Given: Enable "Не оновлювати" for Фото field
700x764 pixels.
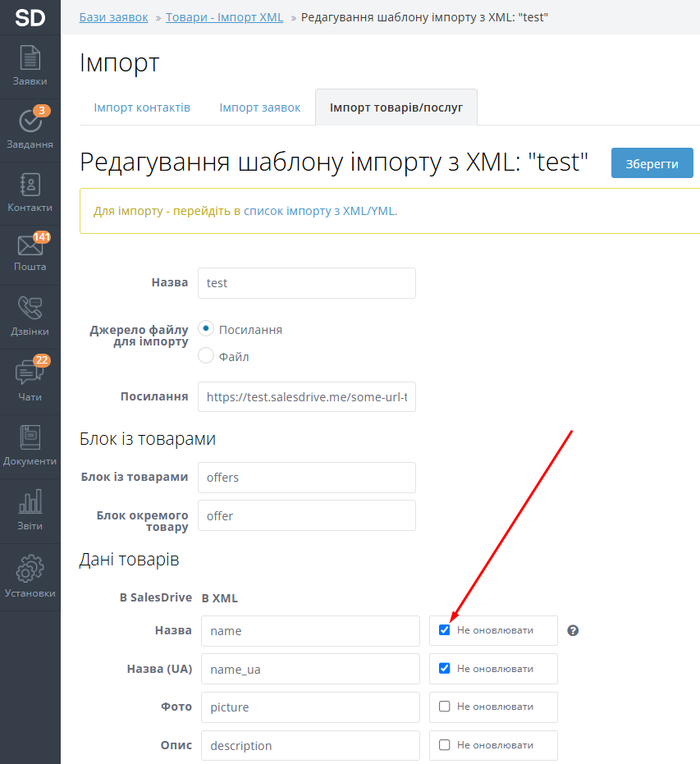Looking at the screenshot, I should (x=445, y=707).
